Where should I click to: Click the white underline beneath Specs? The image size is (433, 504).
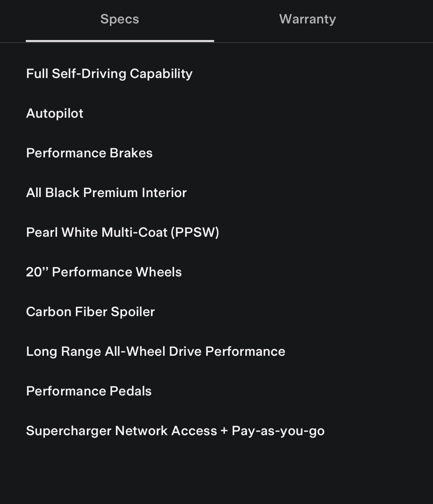tap(120, 41)
